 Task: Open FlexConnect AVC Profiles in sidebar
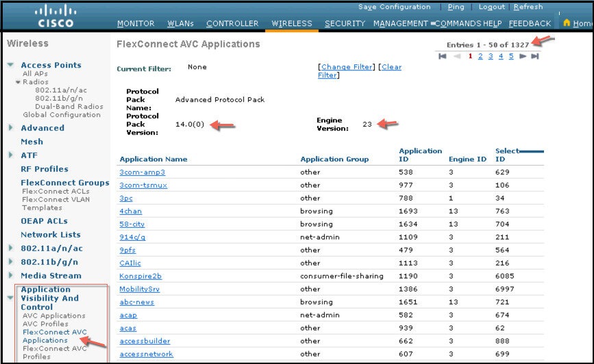tap(55, 352)
